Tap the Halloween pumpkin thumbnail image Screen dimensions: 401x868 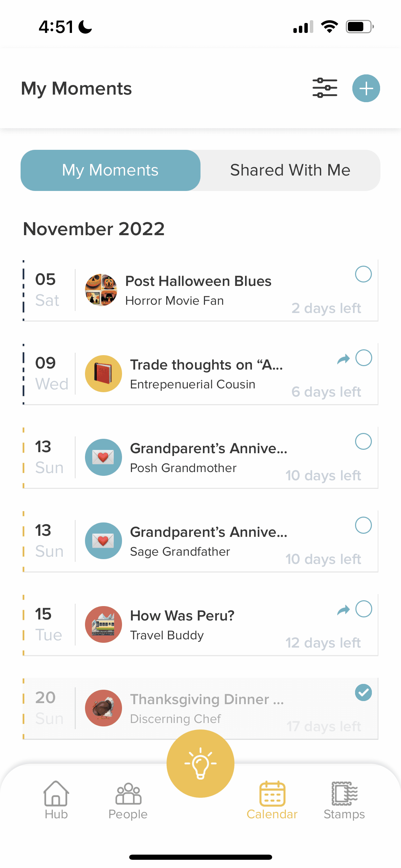[101, 290]
